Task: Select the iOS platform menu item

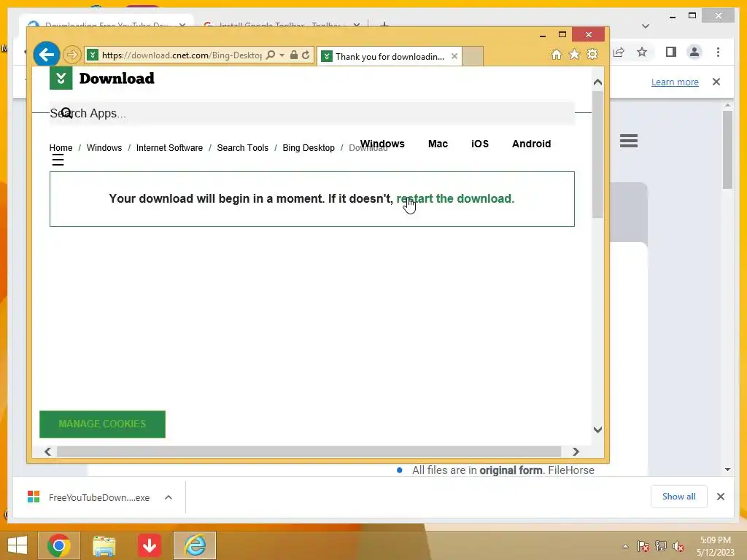Action: click(x=480, y=144)
